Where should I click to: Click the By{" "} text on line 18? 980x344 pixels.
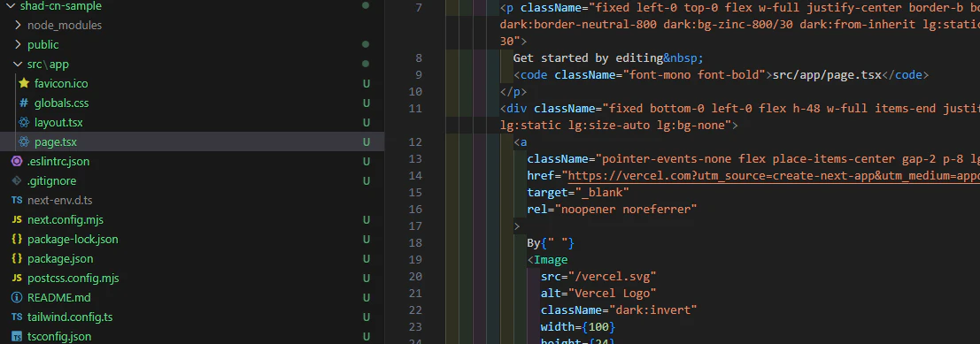pos(551,243)
